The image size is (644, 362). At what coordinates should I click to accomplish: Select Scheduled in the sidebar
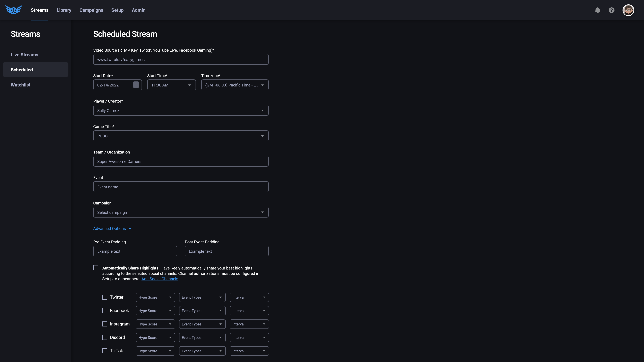tap(36, 69)
